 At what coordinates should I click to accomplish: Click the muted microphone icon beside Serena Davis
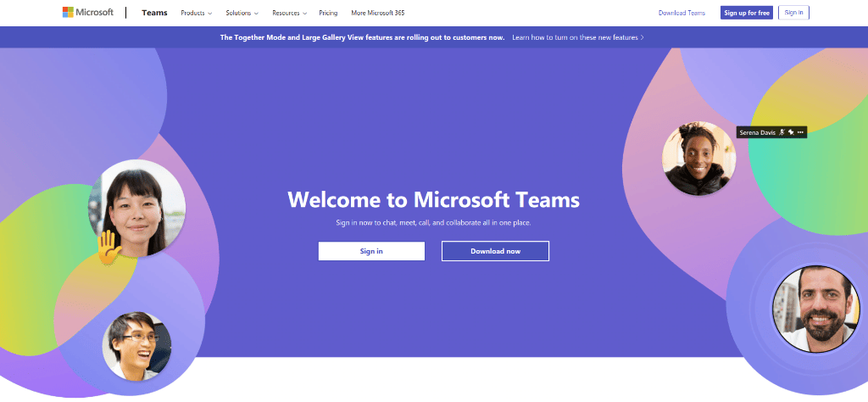pos(782,132)
